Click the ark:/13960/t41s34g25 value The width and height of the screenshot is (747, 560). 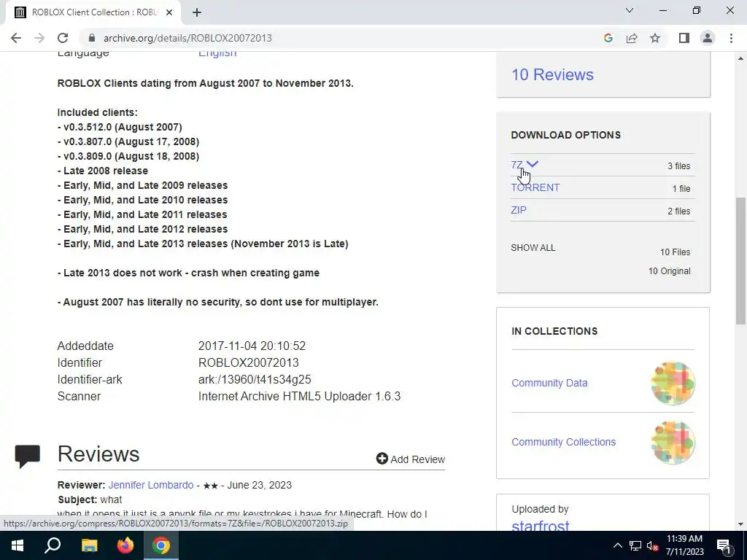(255, 379)
